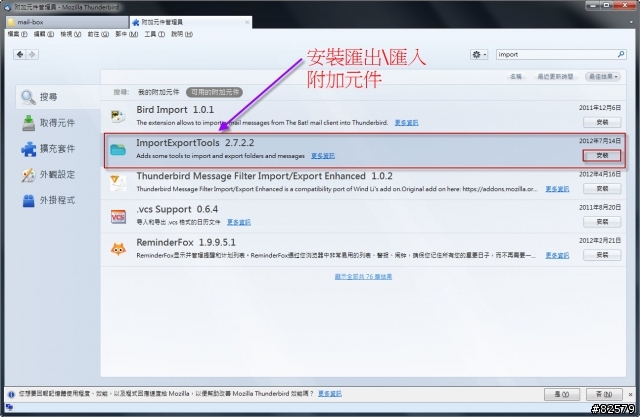Install Thunderbird Message Filter Import/Export Enhanced
The image size is (640, 417).
[602, 189]
